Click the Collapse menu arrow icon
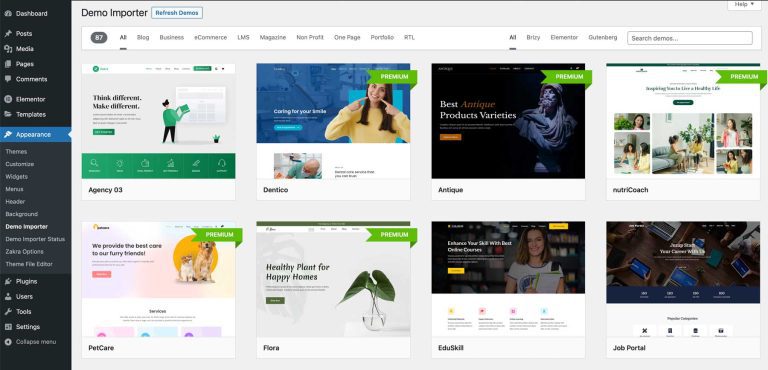Image resolution: width=768 pixels, height=370 pixels. click(8, 342)
